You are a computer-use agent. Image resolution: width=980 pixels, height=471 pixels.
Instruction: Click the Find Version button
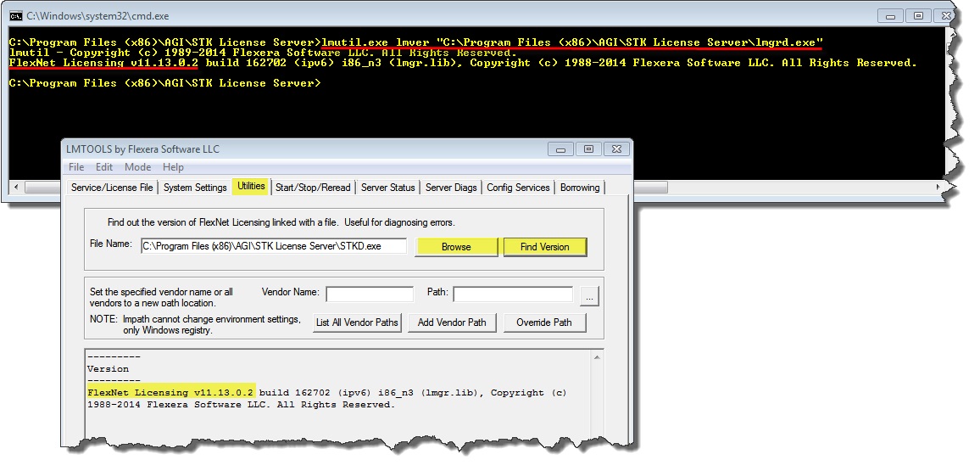(x=545, y=246)
